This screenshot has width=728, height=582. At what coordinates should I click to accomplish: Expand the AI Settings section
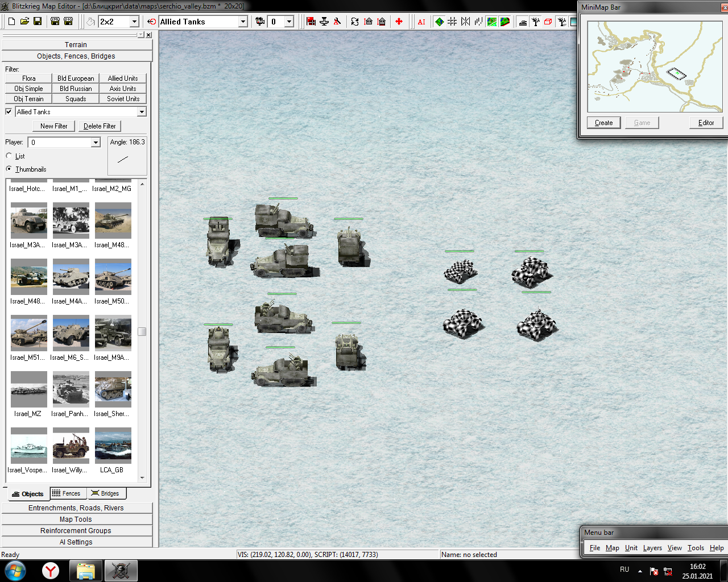tap(76, 542)
